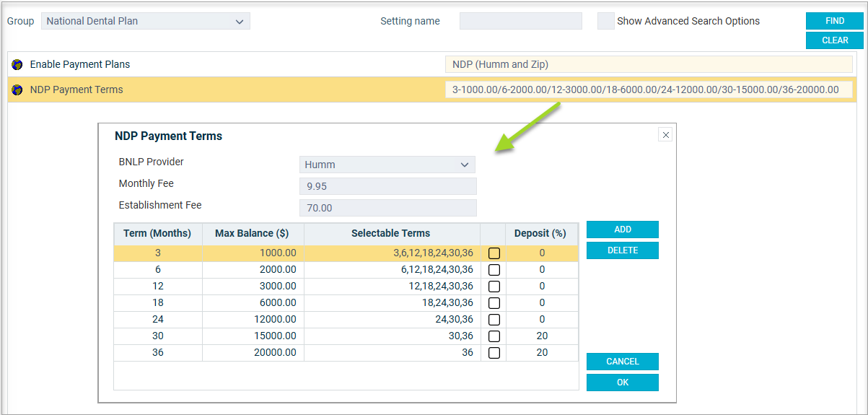This screenshot has height=415, width=868.
Task: Click the Deposit (%) column header
Action: (541, 233)
